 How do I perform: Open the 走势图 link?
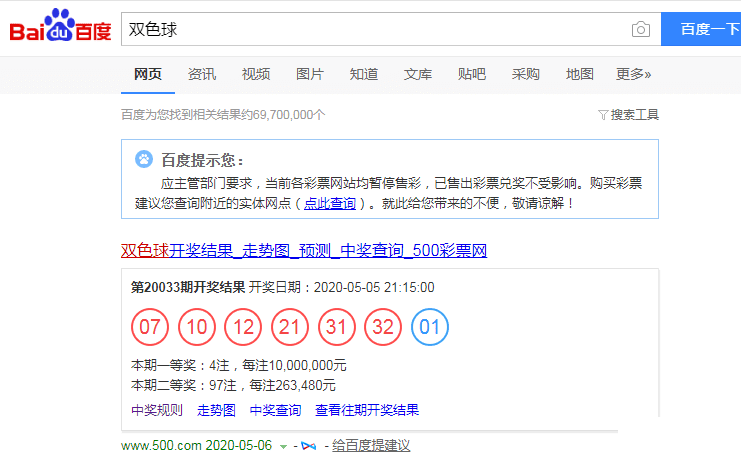point(216,410)
